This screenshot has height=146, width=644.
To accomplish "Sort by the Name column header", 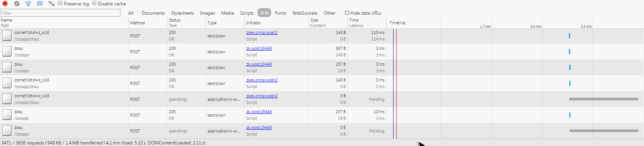I will pos(64,23).
